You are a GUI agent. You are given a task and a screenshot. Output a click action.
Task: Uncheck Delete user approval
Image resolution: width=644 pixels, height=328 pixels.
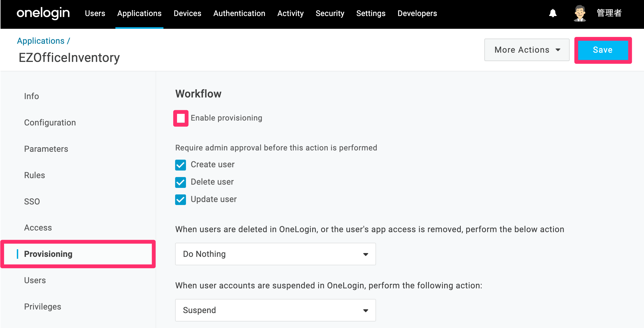point(181,182)
